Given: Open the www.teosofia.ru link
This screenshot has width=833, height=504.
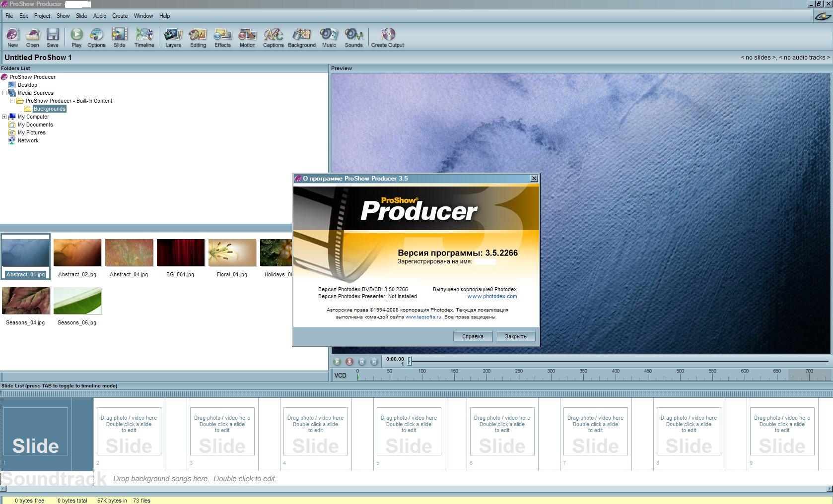Looking at the screenshot, I should [x=423, y=317].
